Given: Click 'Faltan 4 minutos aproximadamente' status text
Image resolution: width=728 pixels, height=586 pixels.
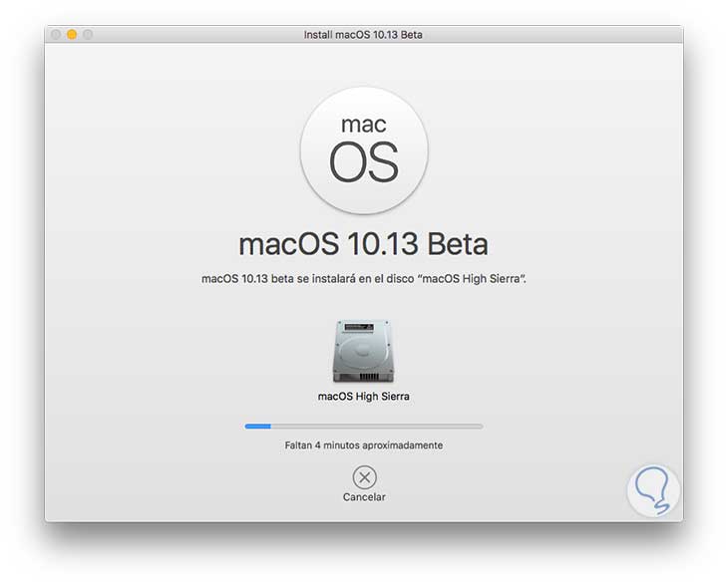Looking at the screenshot, I should (364, 444).
